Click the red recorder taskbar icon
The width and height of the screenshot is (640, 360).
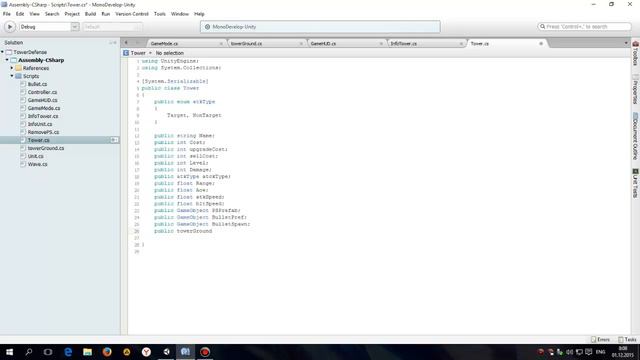pyautogui.click(x=205, y=352)
